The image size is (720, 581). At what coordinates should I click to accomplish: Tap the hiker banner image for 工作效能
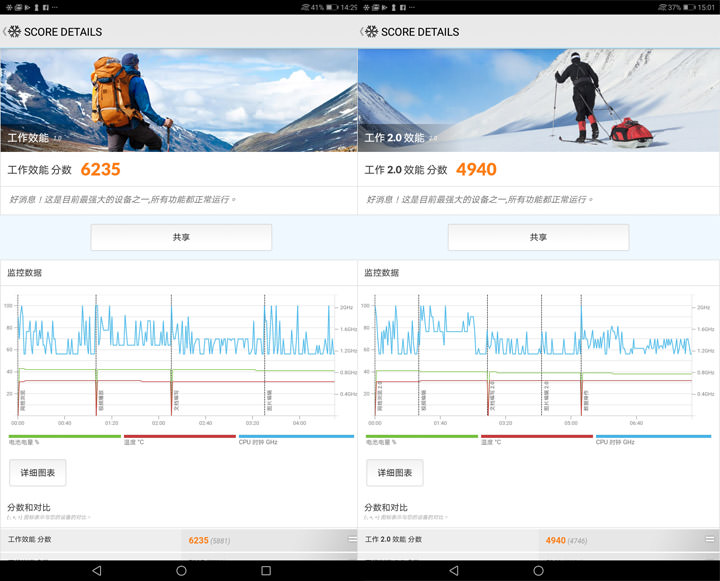click(x=178, y=100)
